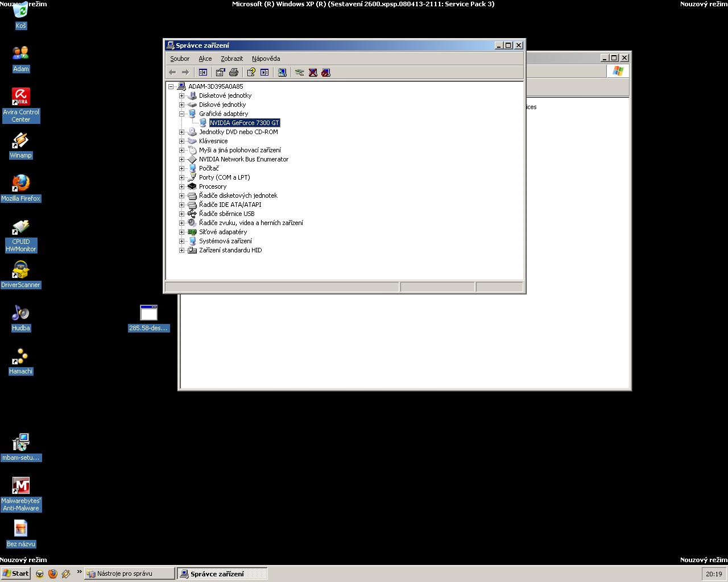
Task: Click the Forward arrow in Device Manager toolbar
Action: click(185, 72)
